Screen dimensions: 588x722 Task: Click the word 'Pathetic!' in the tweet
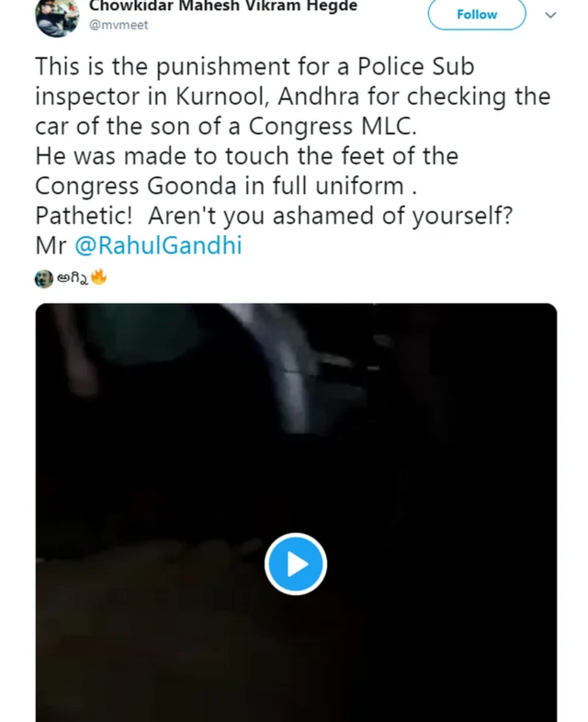[84, 216]
